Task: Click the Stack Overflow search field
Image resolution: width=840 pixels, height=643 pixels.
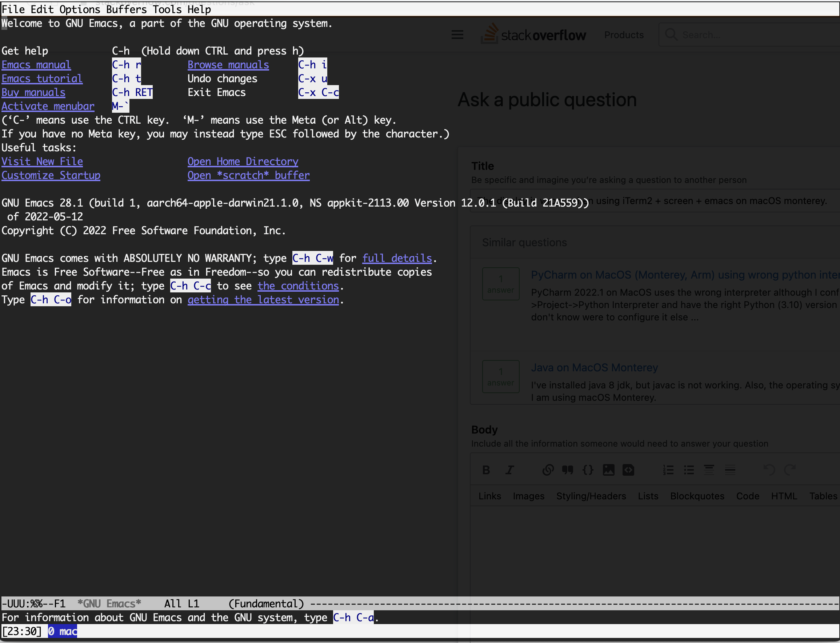Action: tap(749, 35)
